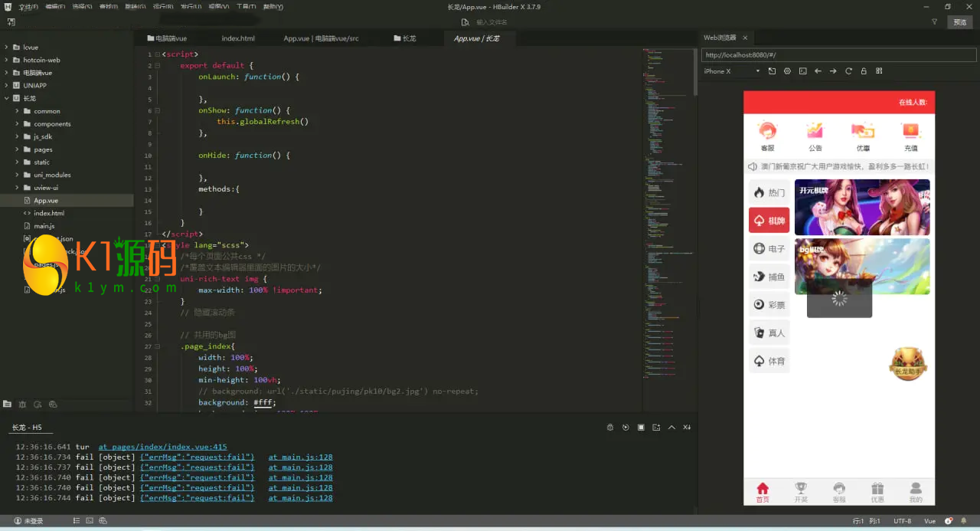
Task: Expand the uview-ui folder
Action: (x=17, y=188)
